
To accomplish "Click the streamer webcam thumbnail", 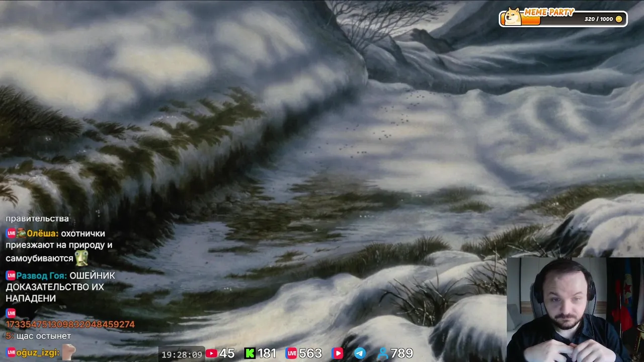I will click(x=575, y=310).
